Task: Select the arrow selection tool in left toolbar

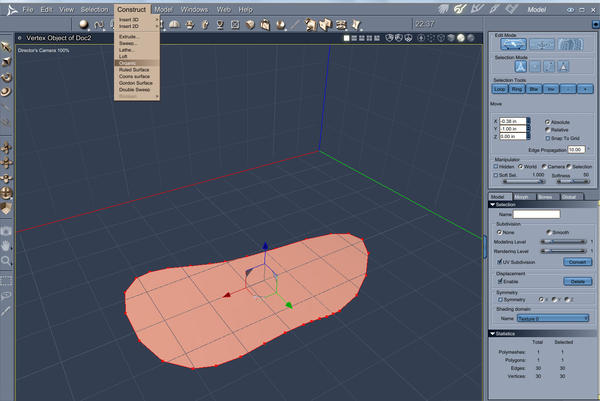Action: click(6, 47)
